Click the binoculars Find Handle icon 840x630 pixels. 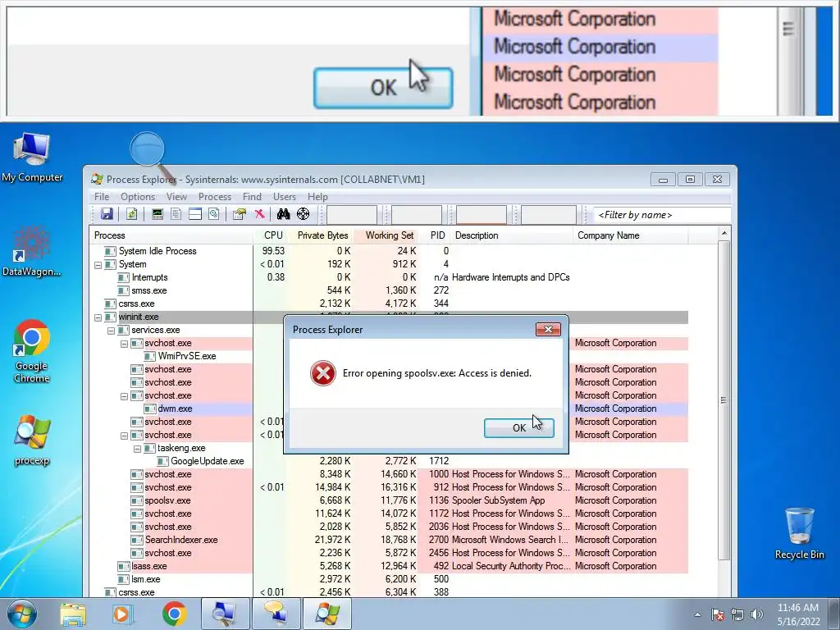pos(283,214)
